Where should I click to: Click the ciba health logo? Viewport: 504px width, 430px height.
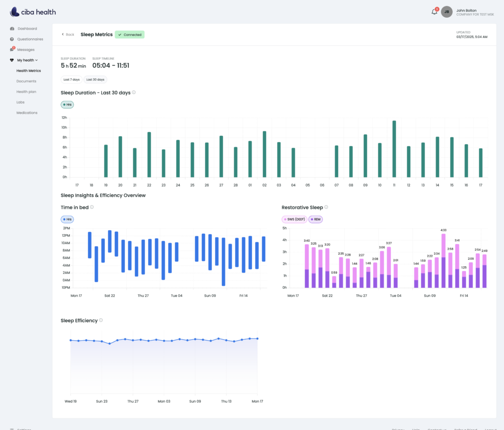(33, 12)
